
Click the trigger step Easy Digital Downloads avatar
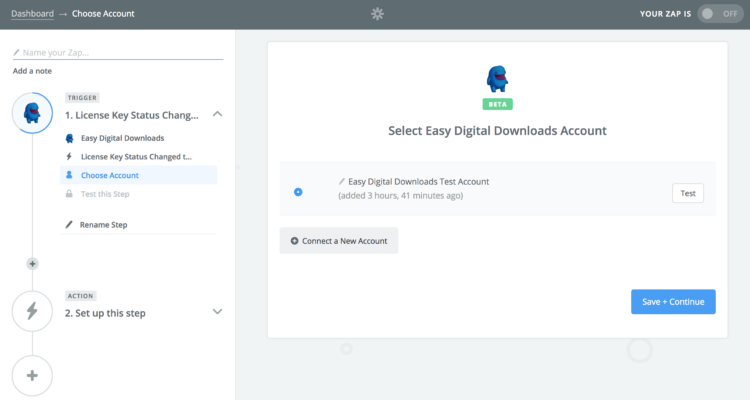pos(32,113)
